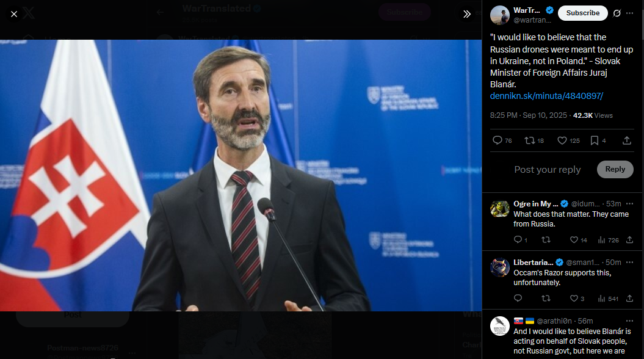The image size is (644, 359).
Task: Click the Reply button
Action: (615, 169)
